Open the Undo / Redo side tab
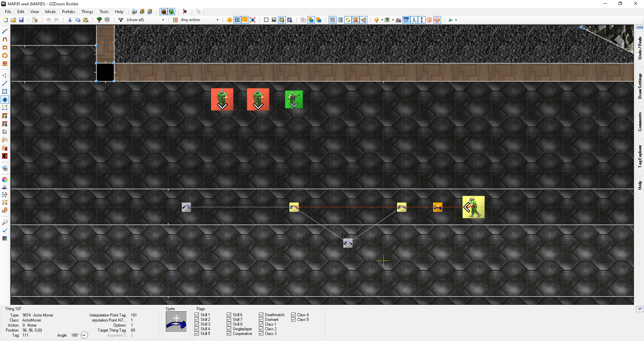 coord(640,48)
